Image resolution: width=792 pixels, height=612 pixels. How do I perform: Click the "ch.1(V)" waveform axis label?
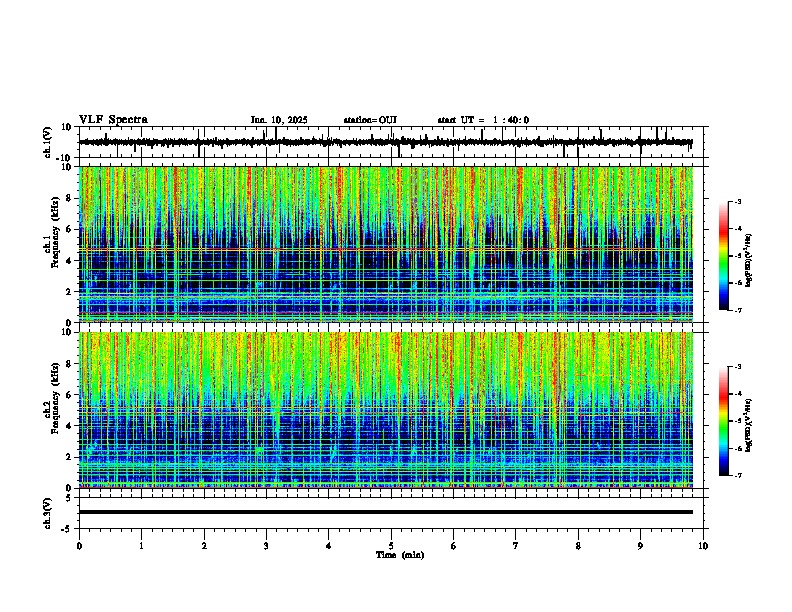click(48, 142)
